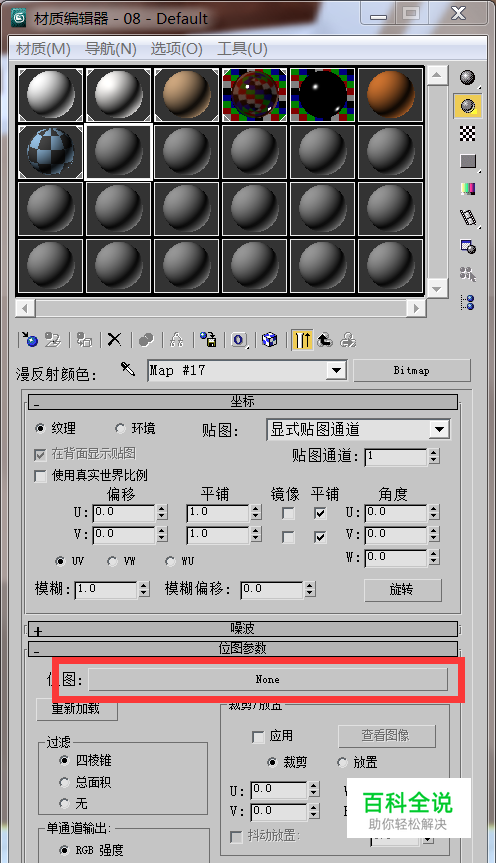Screen dimensions: 496x863
Task: Click the Sample Type sphere icon
Action: [x=467, y=78]
